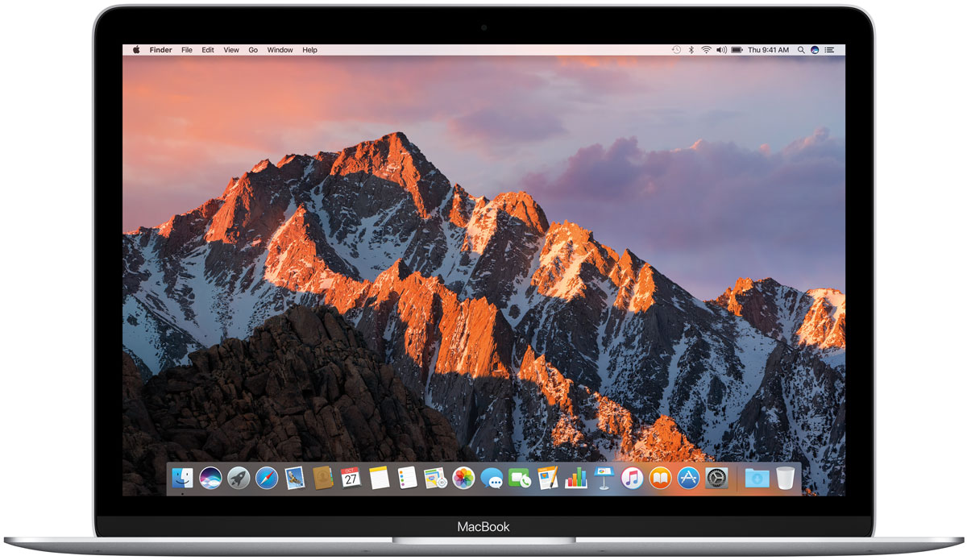Image resolution: width=967 pixels, height=560 pixels.
Task: Open Reminders list icon
Action: (x=407, y=478)
